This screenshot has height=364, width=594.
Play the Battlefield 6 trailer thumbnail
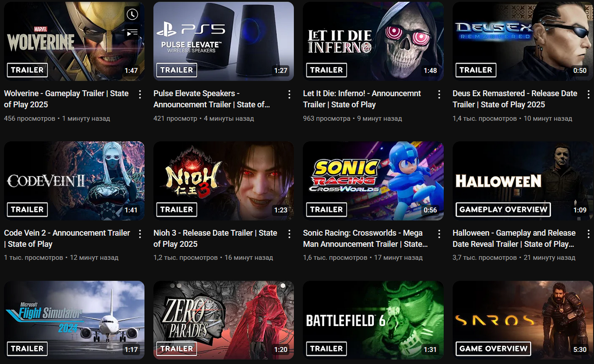pos(373,320)
